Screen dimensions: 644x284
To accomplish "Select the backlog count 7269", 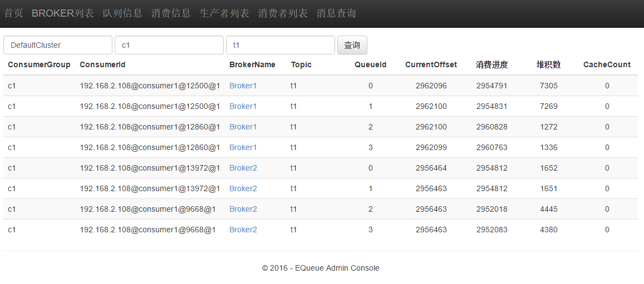I will [549, 106].
